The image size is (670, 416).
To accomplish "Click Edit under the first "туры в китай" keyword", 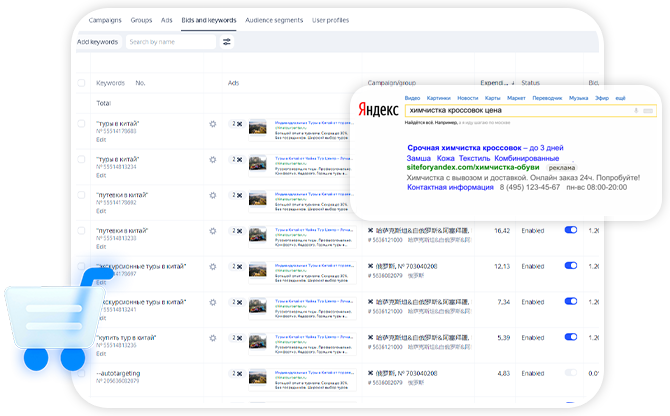I will [100, 139].
